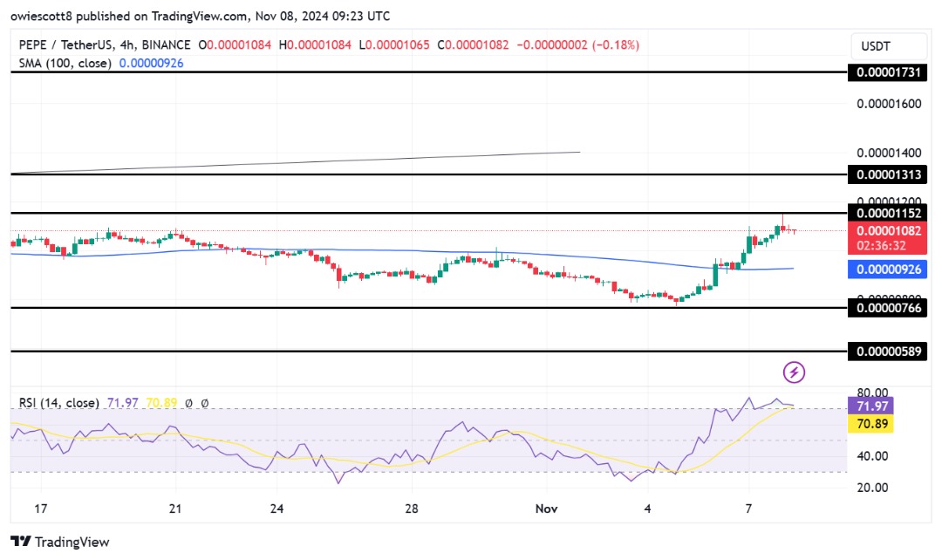The image size is (942, 560).
Task: Click the SMA (100, close) indicator label
Action: click(65, 63)
